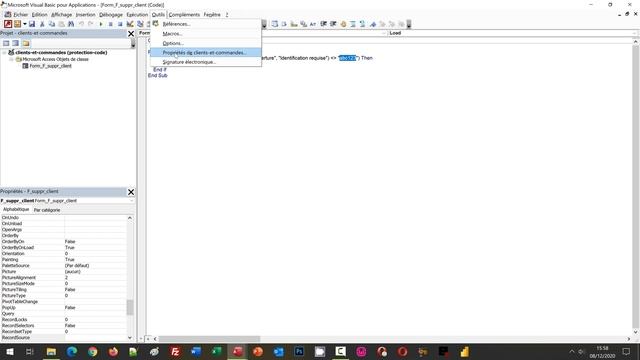
Task: Open the Fichier menu
Action: (x=20, y=15)
